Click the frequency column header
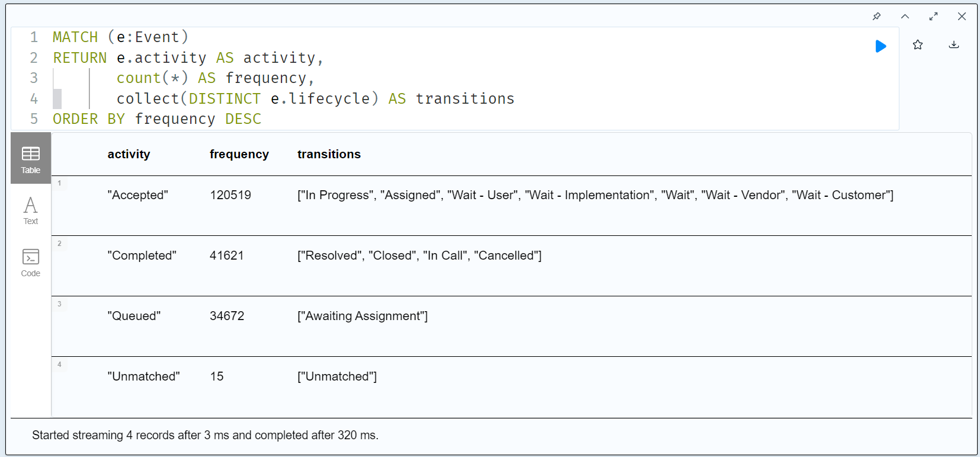Screen dimensions: 980x457 pos(239,154)
